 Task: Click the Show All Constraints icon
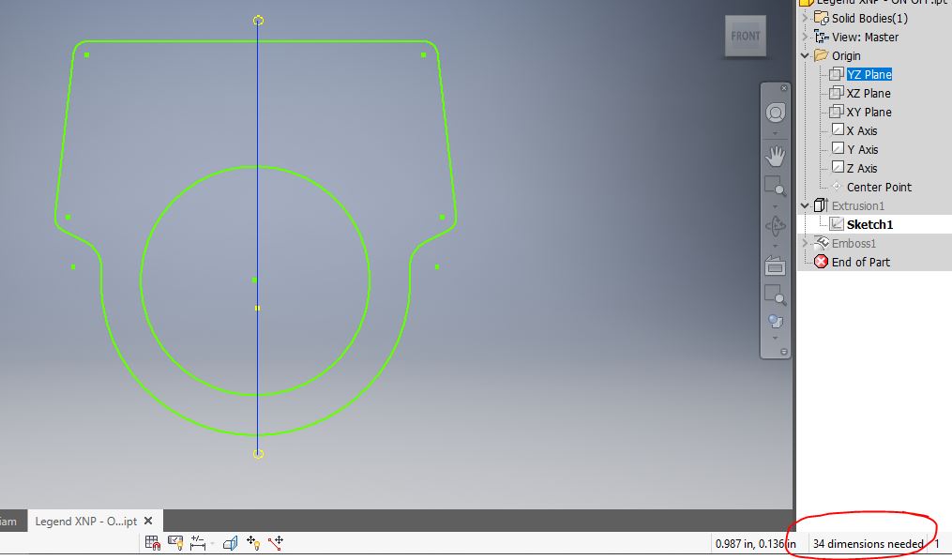[176, 542]
